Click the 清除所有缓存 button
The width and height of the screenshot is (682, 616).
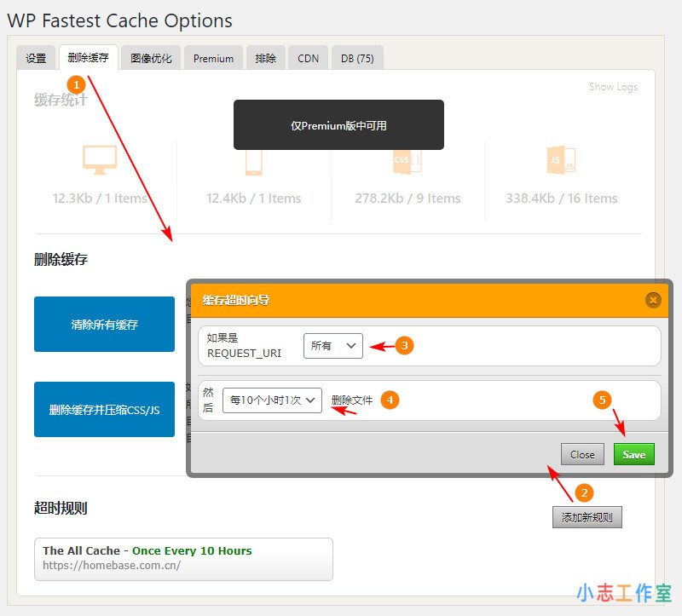[104, 324]
